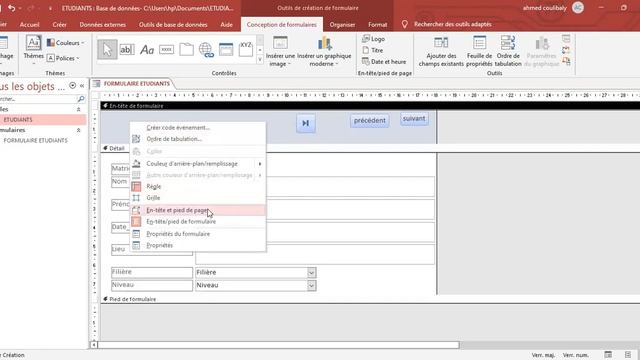Choose the Tab control icon
The height and width of the screenshot is (360, 640).
186,50
